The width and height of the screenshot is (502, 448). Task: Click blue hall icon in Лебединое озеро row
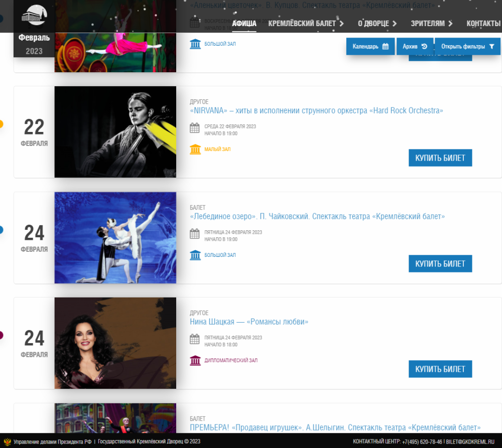195,255
